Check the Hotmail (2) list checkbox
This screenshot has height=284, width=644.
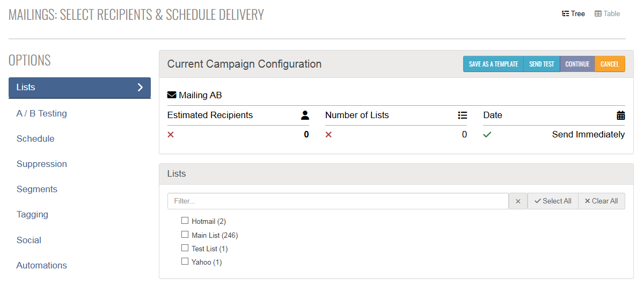point(185,221)
